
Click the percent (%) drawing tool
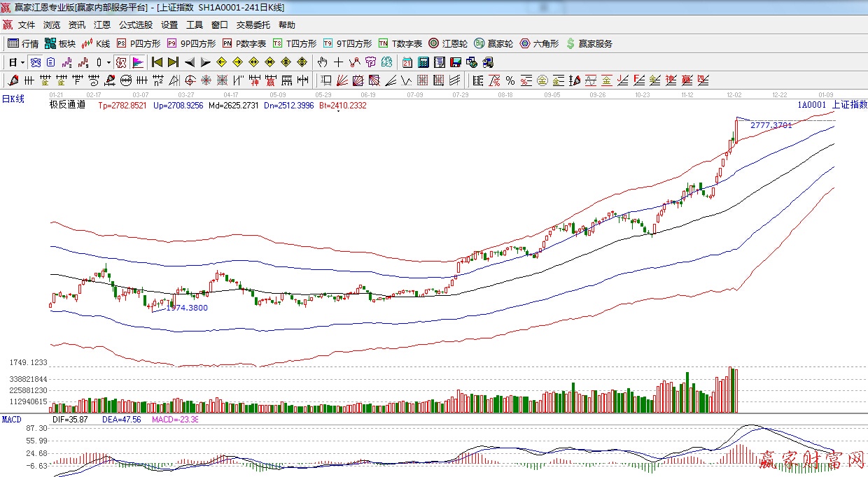pos(510,80)
